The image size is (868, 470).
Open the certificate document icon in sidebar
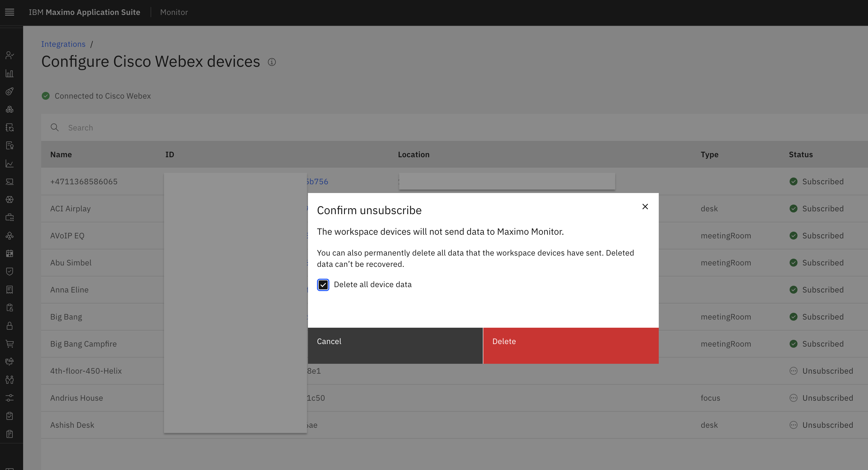[x=9, y=145]
